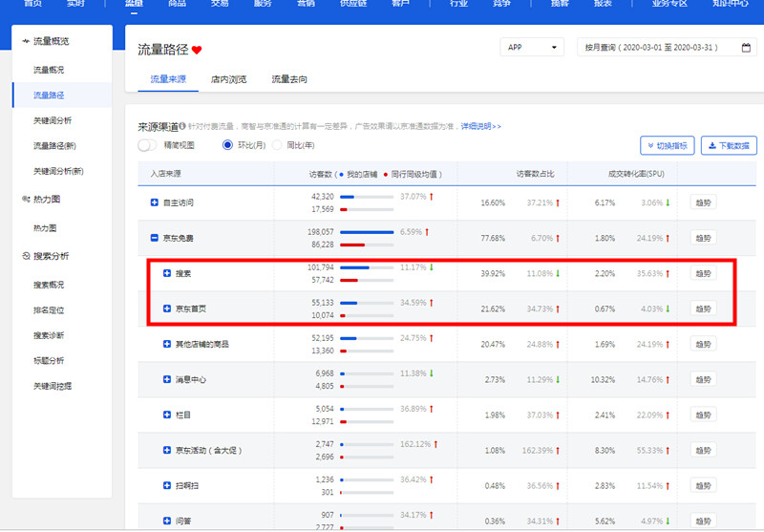Click the 搜索分析 section heading icon

pos(25,256)
